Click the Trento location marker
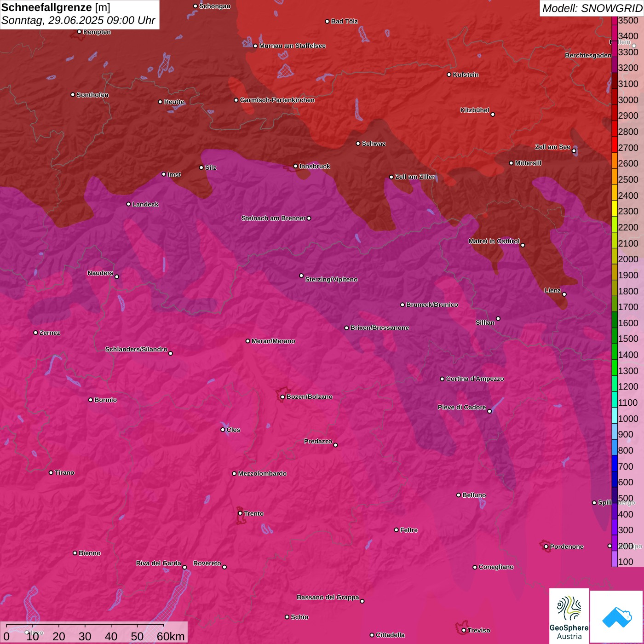Image resolution: width=644 pixels, height=644 pixels. point(240,513)
